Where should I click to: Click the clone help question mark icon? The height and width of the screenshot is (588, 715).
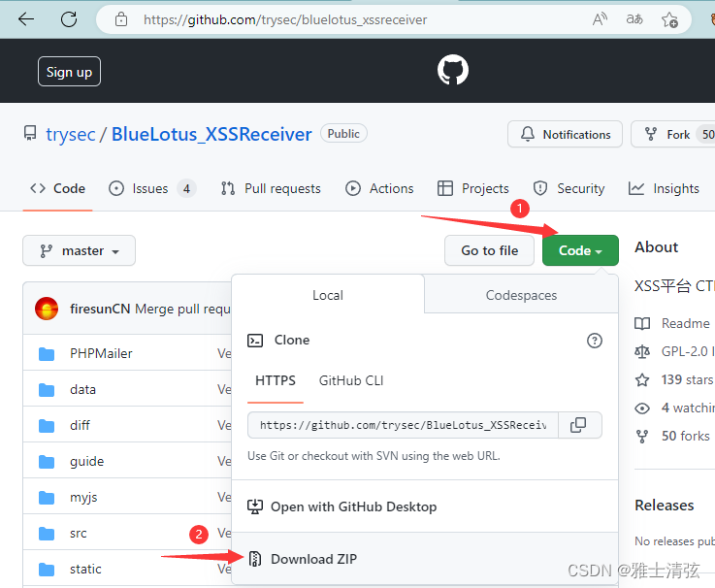click(x=594, y=341)
